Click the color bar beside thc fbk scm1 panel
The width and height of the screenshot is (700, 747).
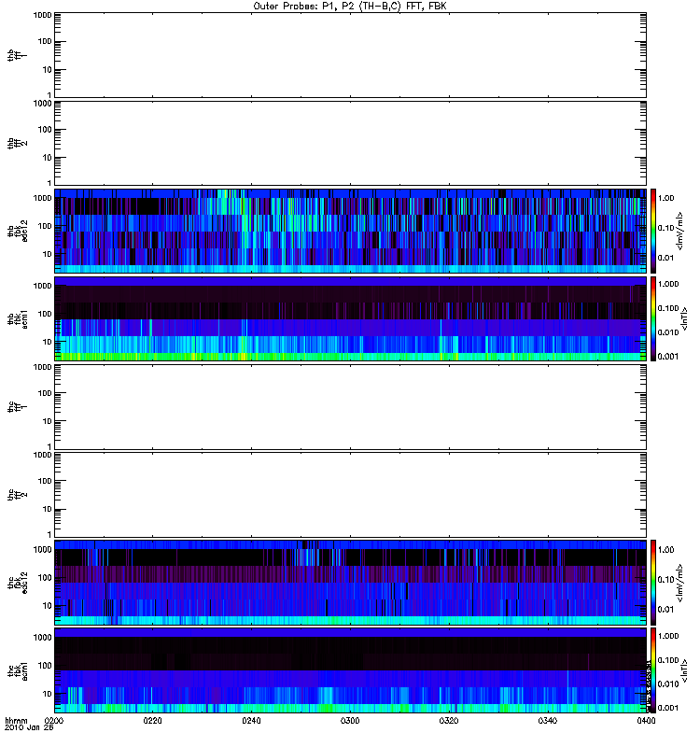pyautogui.click(x=653, y=670)
